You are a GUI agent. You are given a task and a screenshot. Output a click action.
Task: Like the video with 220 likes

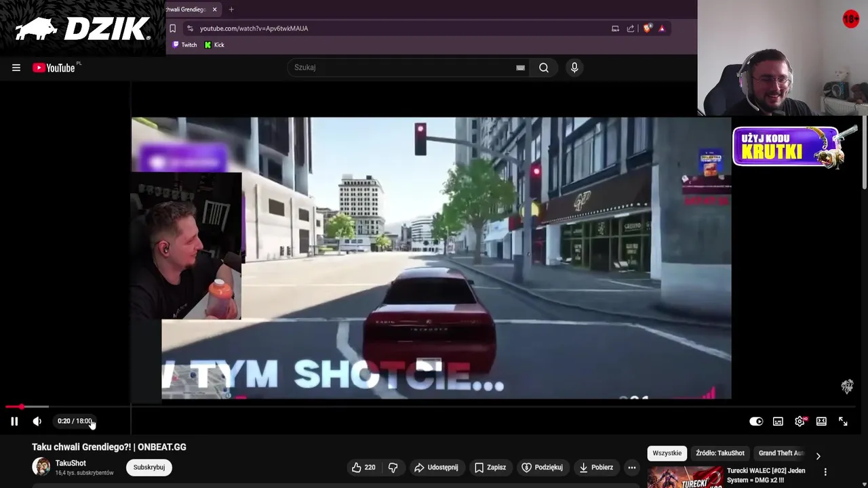click(x=363, y=468)
